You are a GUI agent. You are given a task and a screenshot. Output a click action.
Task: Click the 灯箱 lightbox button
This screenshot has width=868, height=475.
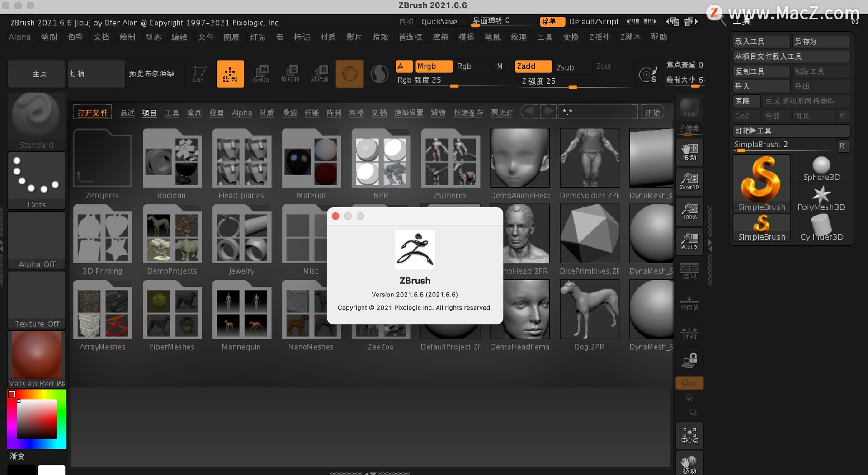pyautogui.click(x=96, y=74)
